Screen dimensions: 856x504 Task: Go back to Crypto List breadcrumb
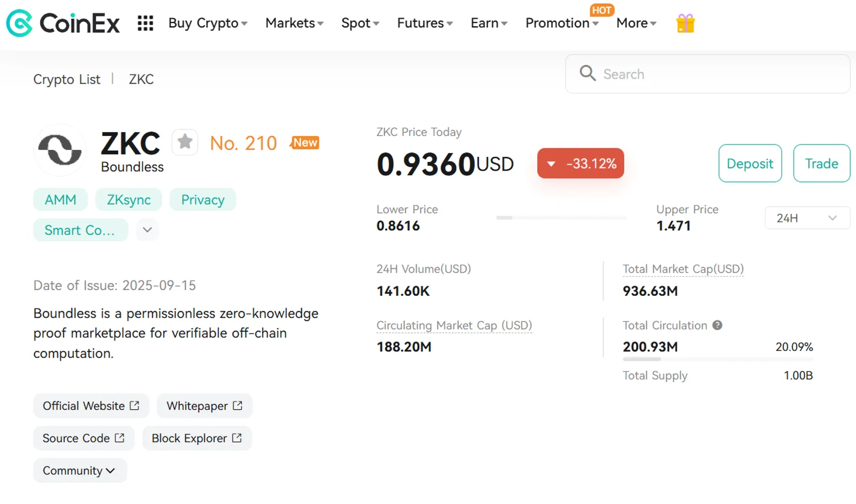tap(67, 79)
